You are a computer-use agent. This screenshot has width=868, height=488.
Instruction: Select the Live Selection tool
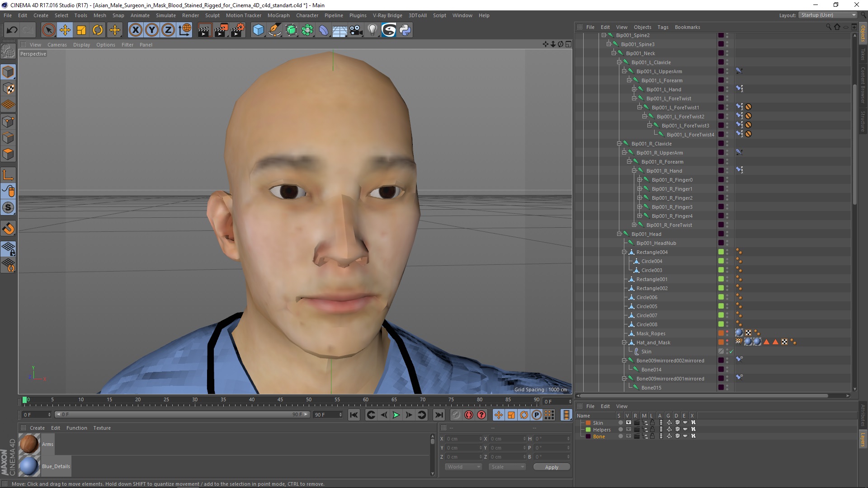[48, 30]
